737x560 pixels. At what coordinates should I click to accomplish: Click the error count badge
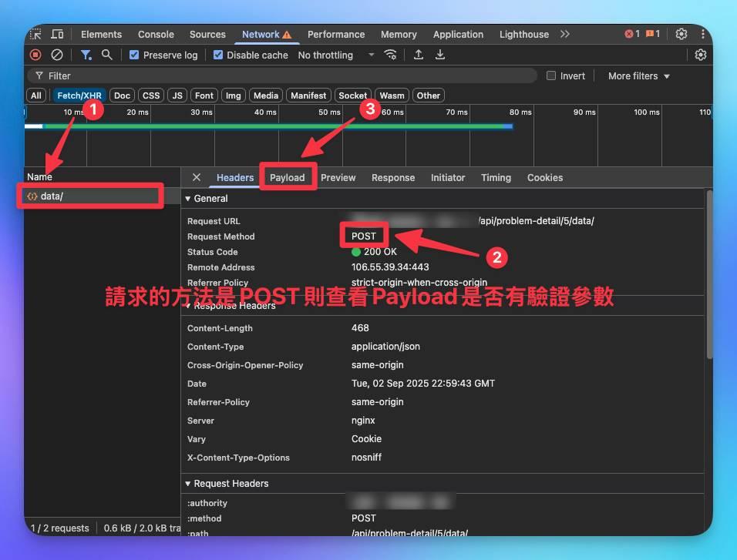631,34
